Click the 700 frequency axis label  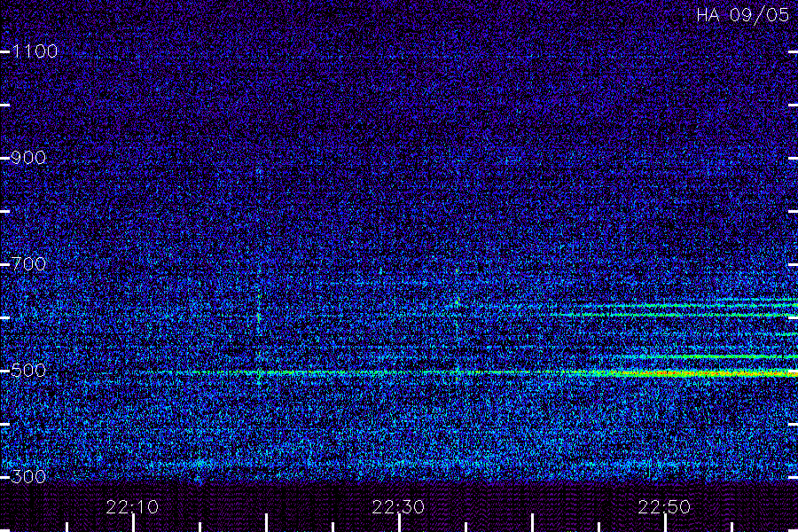(x=28, y=264)
